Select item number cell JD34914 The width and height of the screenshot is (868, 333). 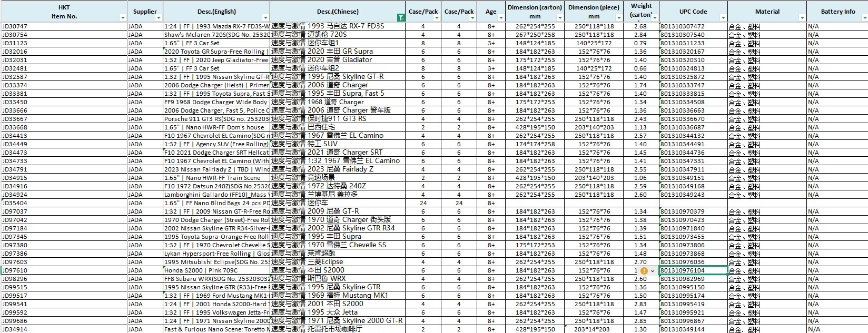pyautogui.click(x=64, y=329)
